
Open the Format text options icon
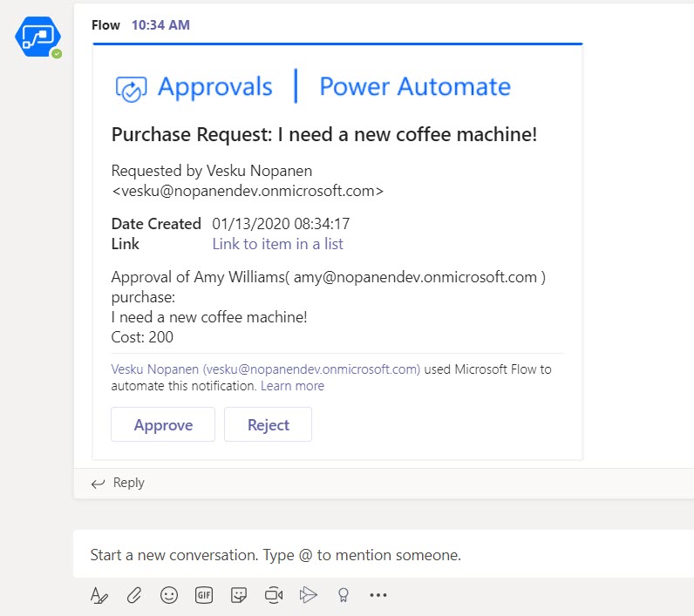point(99,595)
